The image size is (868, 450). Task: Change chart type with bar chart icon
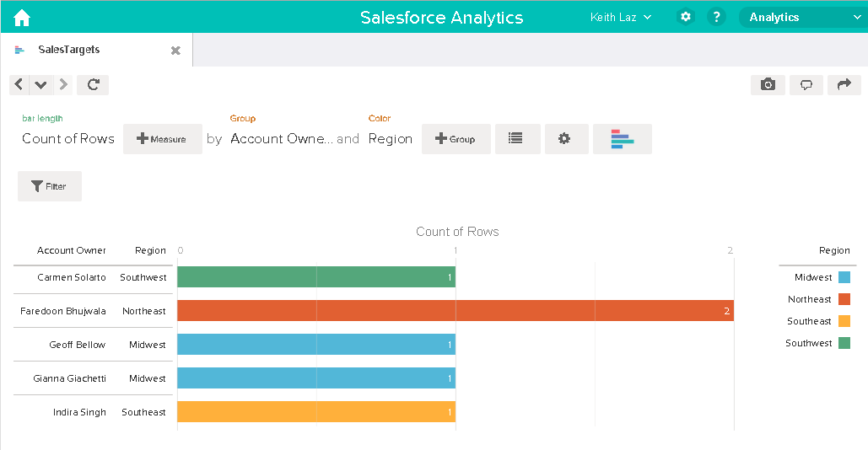point(623,139)
